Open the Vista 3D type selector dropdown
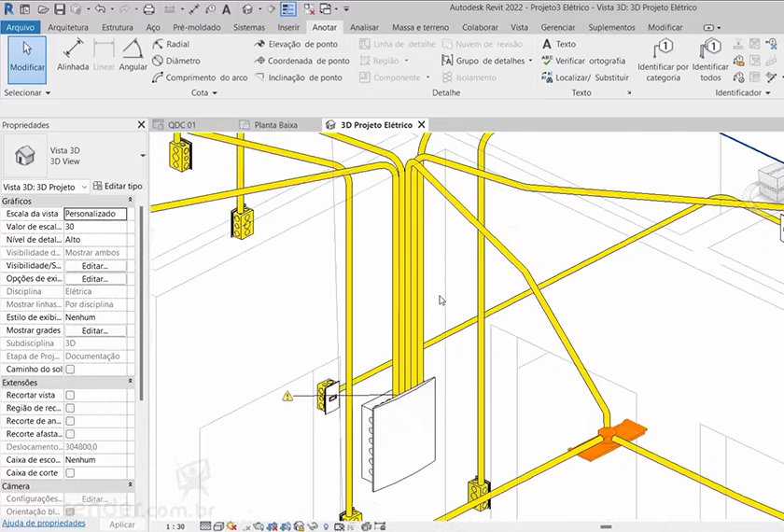The width and height of the screenshot is (784, 532). (x=143, y=155)
